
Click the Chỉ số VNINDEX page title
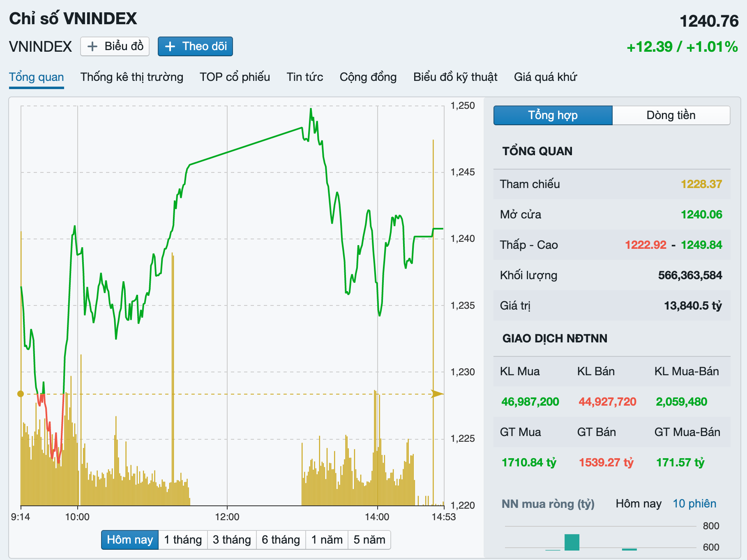coord(73,18)
